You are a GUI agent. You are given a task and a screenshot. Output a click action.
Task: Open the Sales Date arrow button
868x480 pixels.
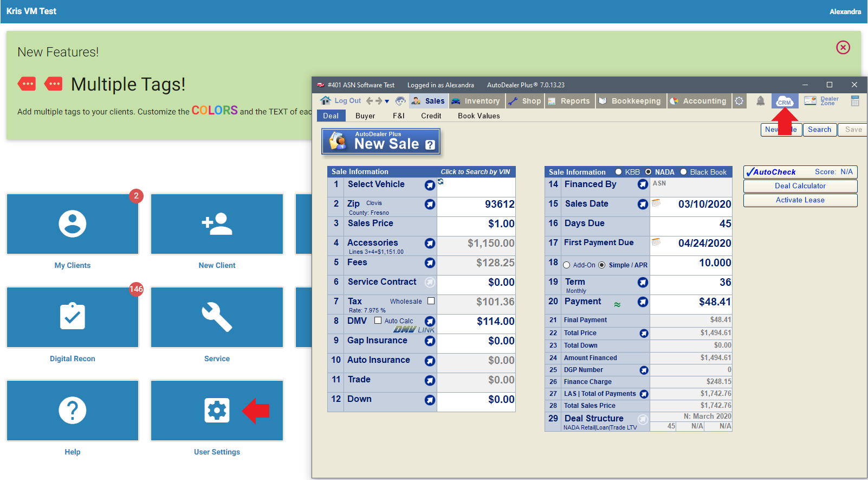[643, 204]
